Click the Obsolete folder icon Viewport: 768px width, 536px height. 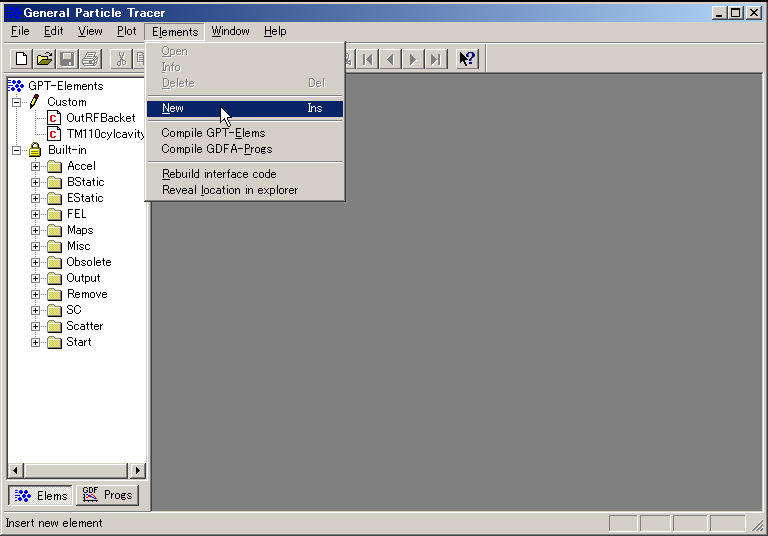[54, 263]
